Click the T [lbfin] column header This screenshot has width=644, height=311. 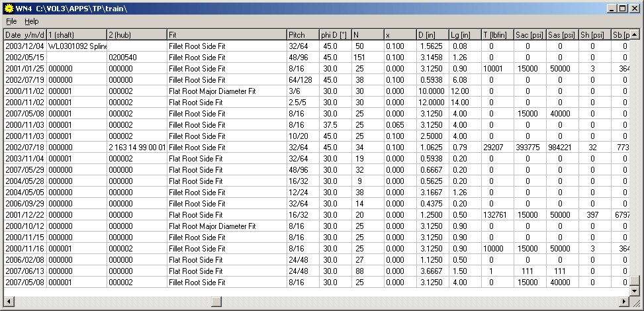496,34
